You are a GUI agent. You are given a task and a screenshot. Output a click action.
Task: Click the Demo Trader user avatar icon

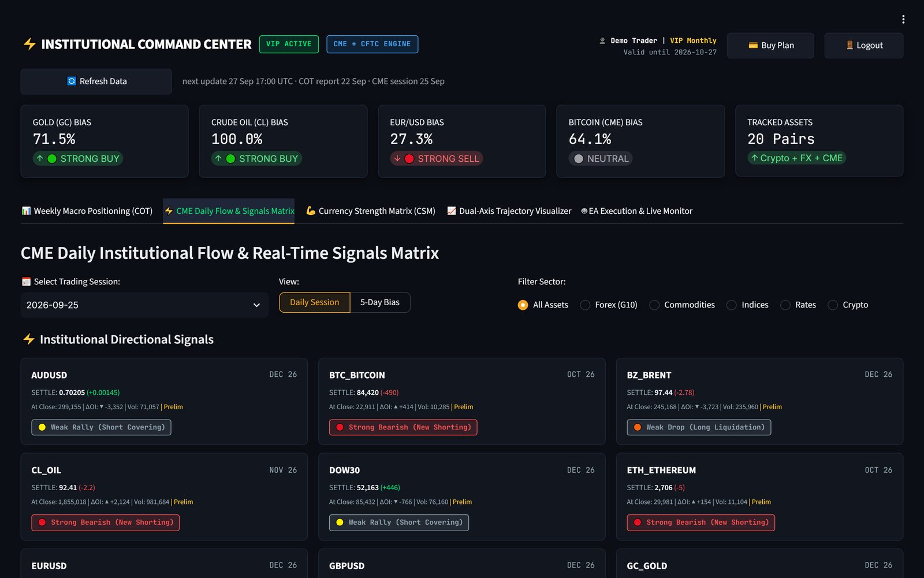click(603, 40)
